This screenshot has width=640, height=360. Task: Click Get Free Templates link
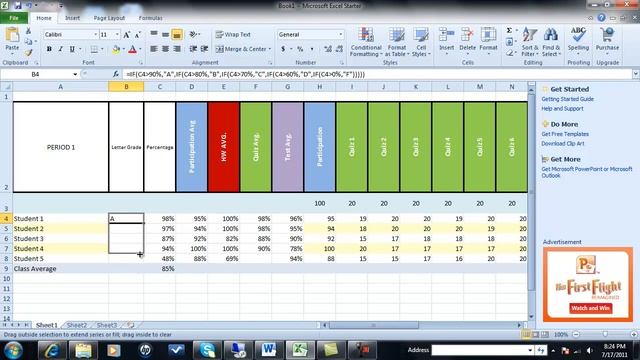point(565,134)
